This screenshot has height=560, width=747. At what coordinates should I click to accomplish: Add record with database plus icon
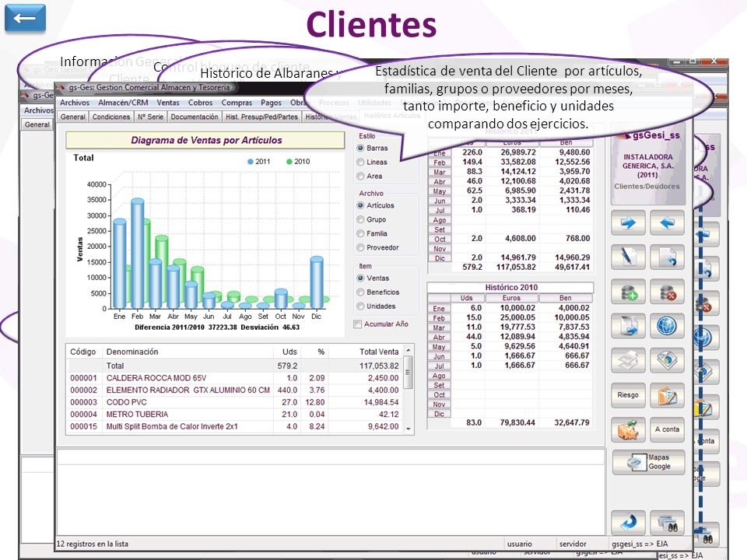coord(628,292)
